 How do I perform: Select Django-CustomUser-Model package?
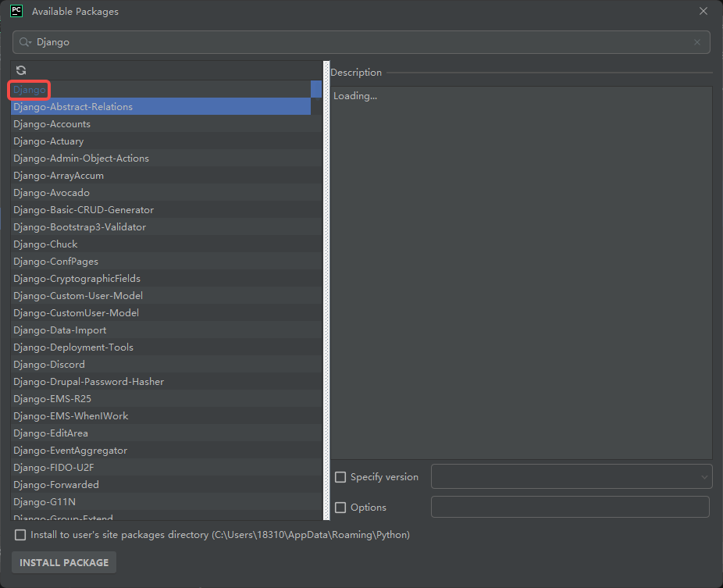pyautogui.click(x=166, y=312)
